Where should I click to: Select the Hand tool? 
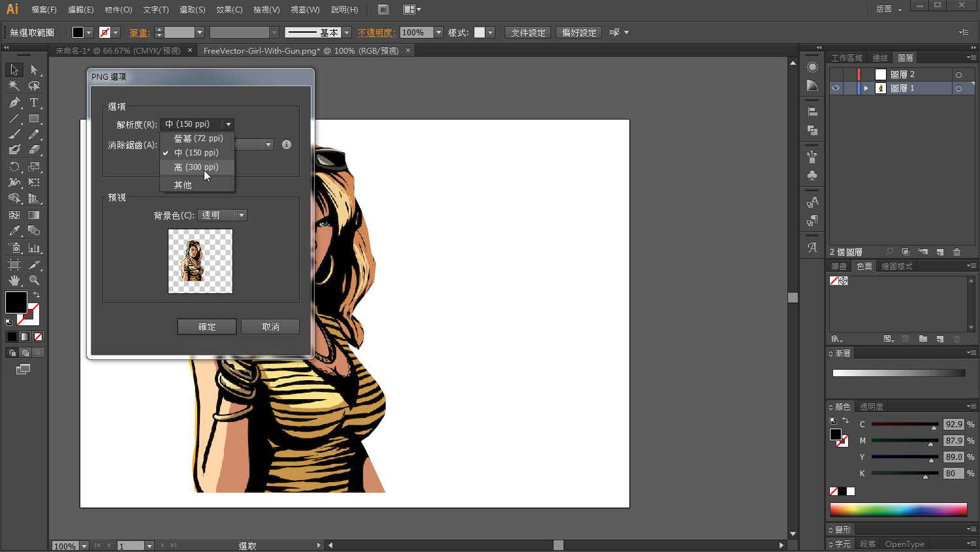coord(14,280)
